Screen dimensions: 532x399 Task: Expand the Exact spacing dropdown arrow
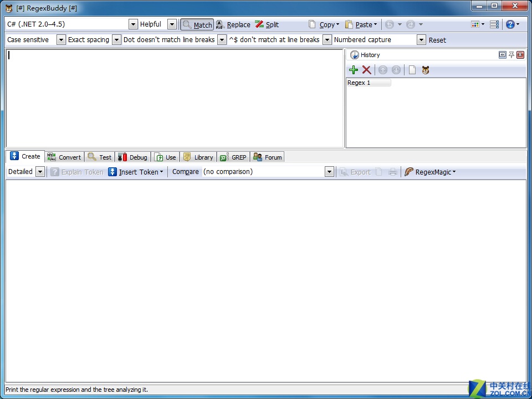116,40
